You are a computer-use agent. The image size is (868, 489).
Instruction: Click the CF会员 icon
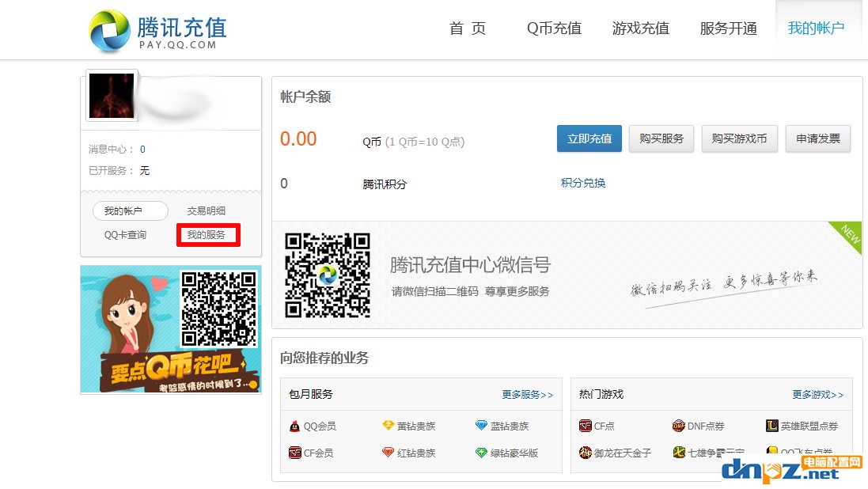(295, 453)
